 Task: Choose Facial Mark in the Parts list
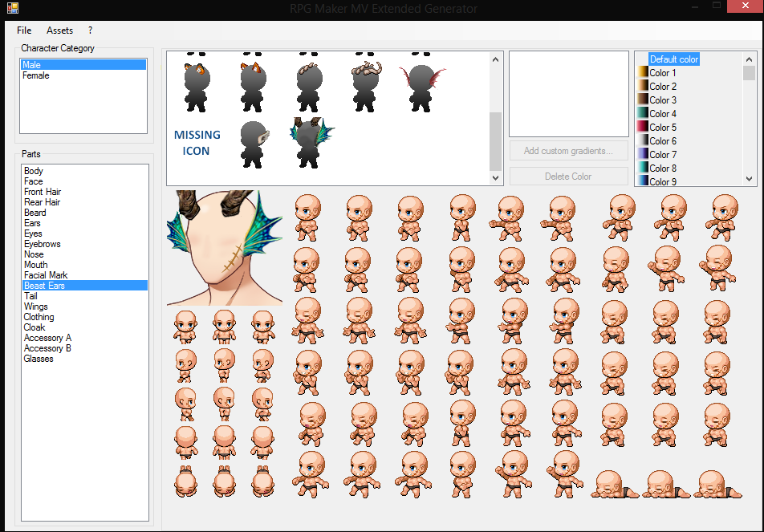pos(85,275)
